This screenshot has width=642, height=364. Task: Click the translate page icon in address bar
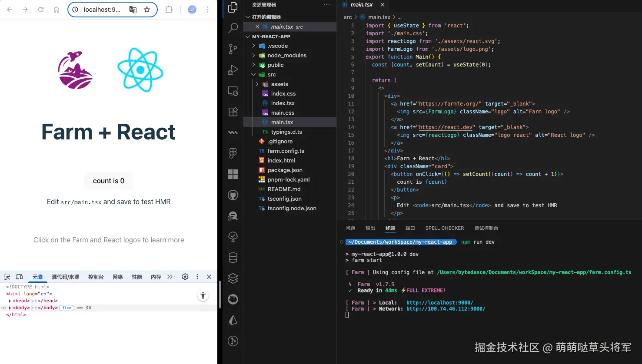click(x=133, y=10)
